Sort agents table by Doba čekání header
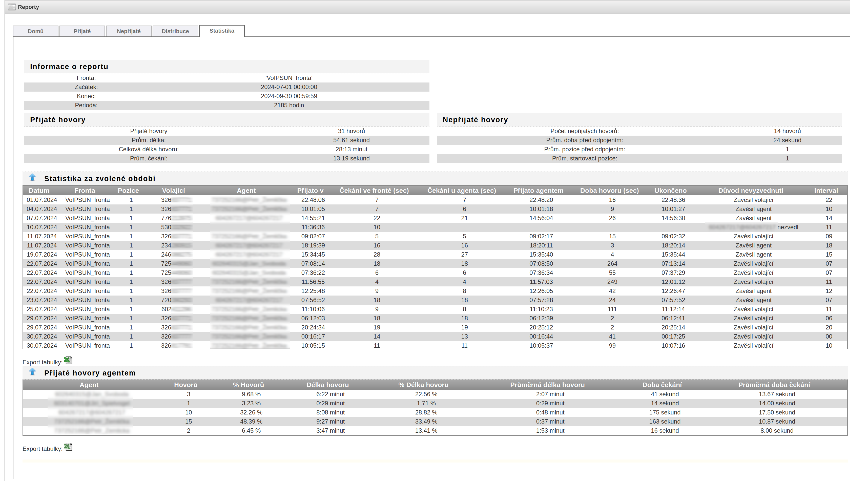868x481 pixels. click(662, 385)
